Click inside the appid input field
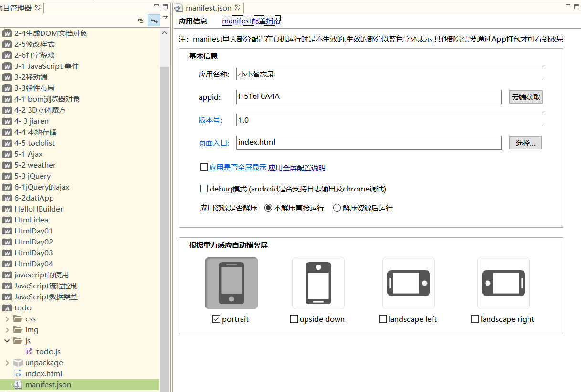 [x=368, y=96]
